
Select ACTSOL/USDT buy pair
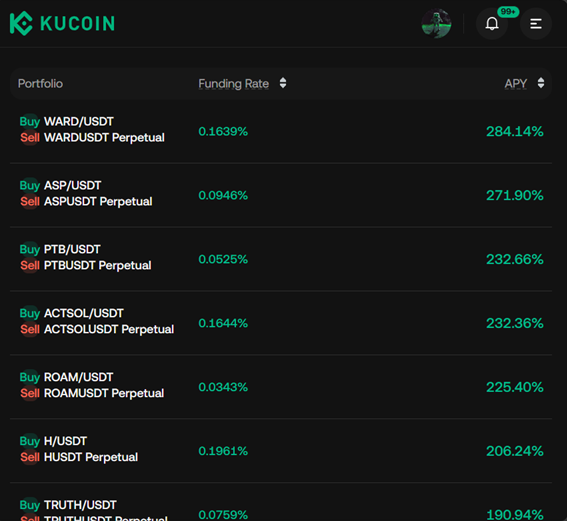tap(84, 313)
